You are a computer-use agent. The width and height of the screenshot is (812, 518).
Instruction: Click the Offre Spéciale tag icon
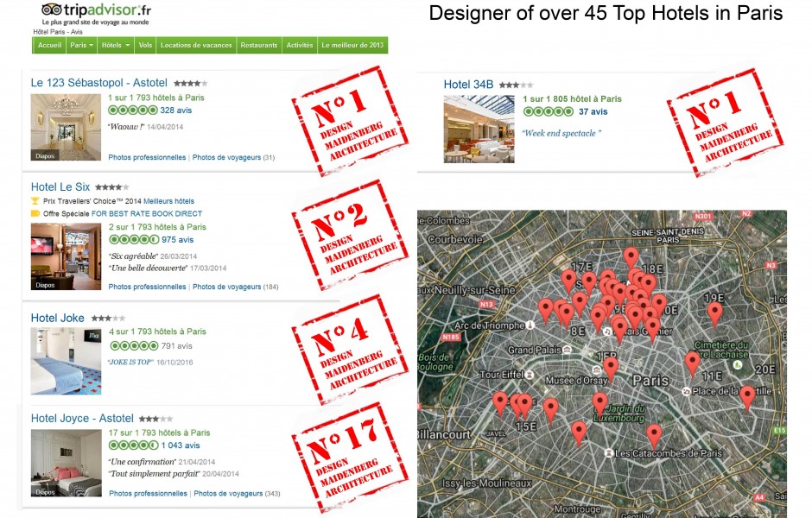tap(35, 213)
